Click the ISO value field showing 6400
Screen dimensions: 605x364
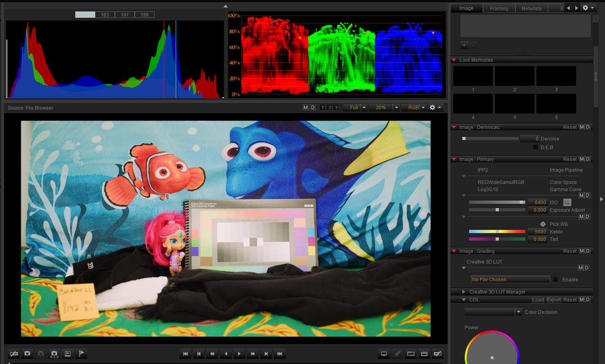(537, 203)
